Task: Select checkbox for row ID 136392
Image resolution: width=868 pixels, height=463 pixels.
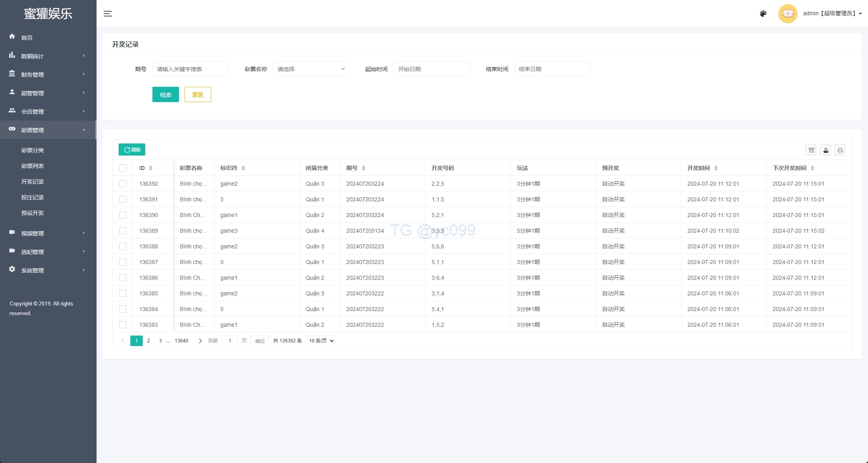Action: pos(123,184)
